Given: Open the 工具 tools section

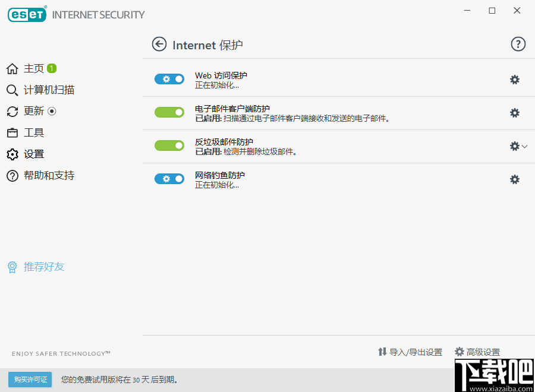Looking at the screenshot, I should pos(32,132).
